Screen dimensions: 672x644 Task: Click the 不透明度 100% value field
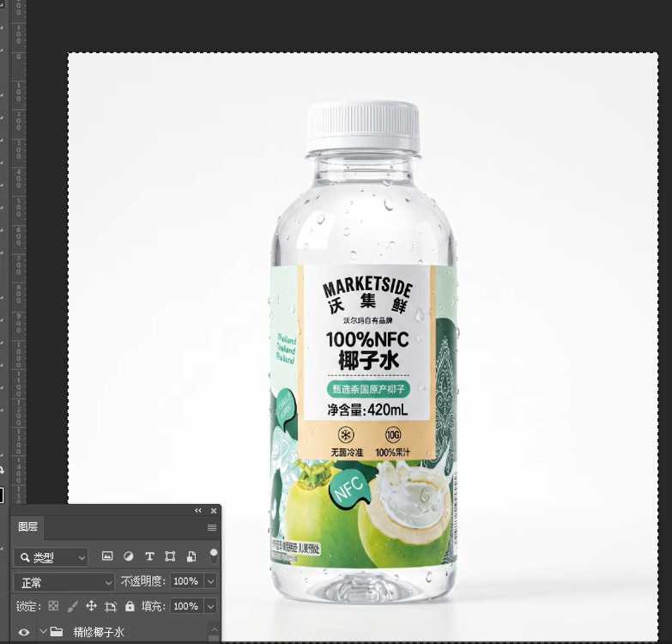pos(187,581)
